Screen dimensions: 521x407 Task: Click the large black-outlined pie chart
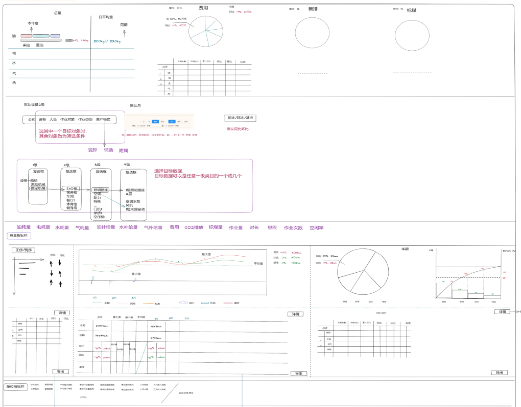pyautogui.click(x=363, y=271)
